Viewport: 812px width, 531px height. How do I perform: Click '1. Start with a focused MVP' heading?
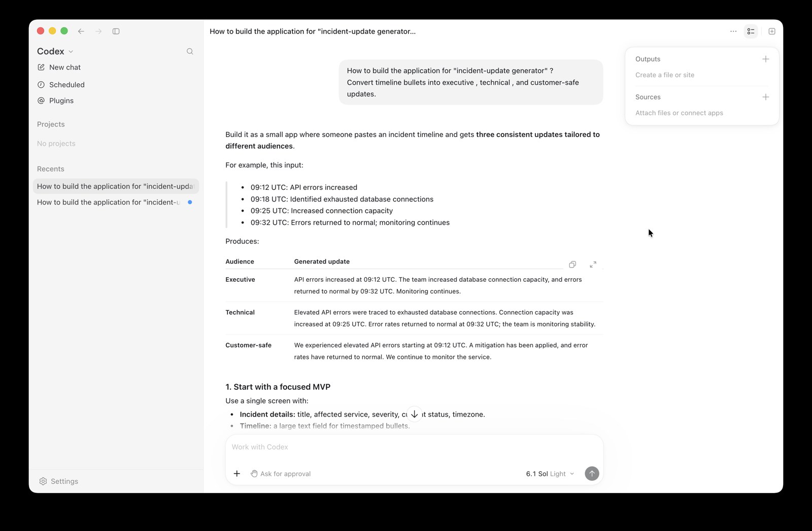[278, 387]
